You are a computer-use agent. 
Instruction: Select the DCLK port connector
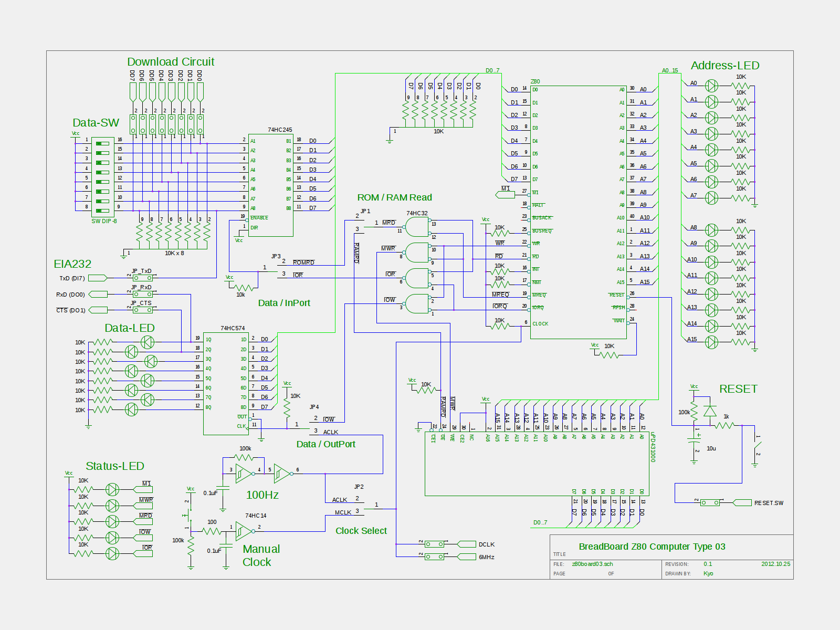[x=467, y=544]
